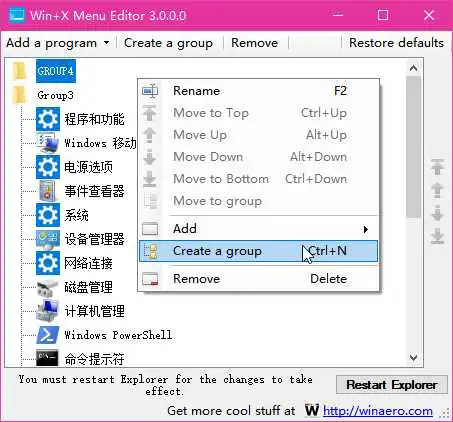Click the vertical scrollbar thumb in list

[414, 147]
